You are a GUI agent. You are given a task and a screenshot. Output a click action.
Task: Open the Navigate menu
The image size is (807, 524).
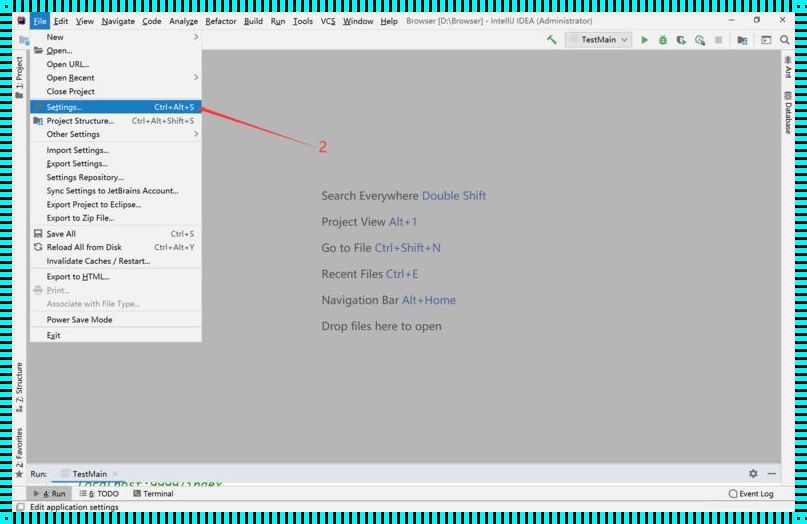pos(118,21)
